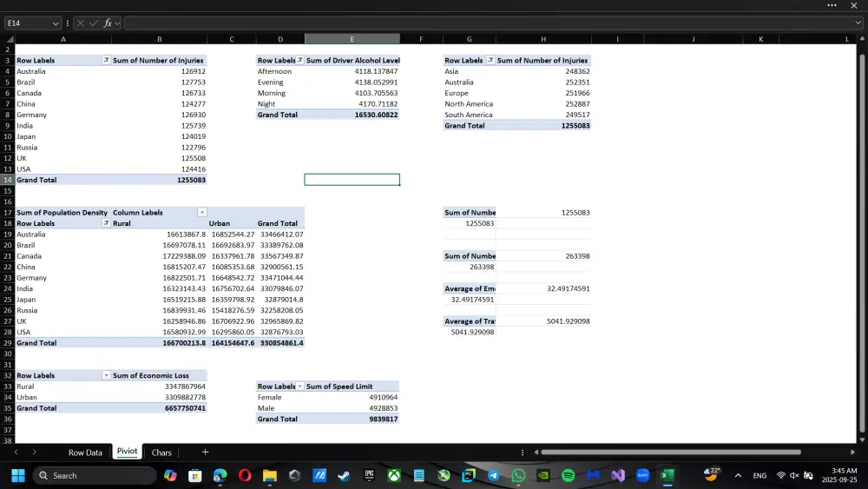The width and height of the screenshot is (868, 489).
Task: Open Column Labels dropdown in population density table
Action: [202, 212]
